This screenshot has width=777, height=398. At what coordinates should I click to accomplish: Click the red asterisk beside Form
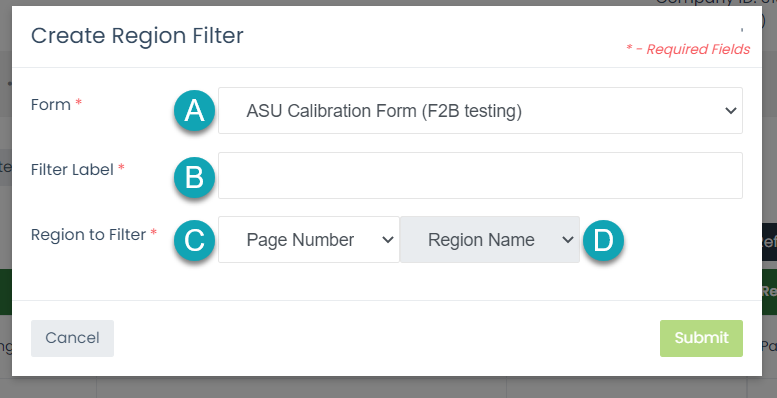(78, 103)
